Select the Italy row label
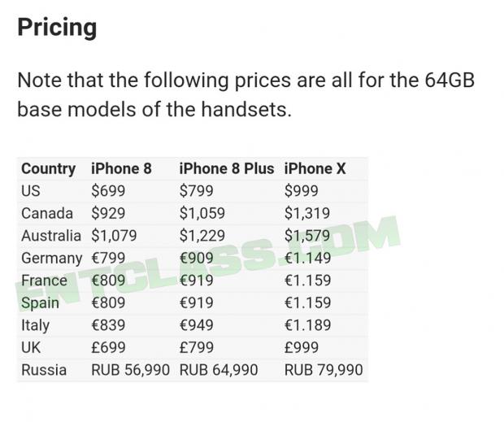The width and height of the screenshot is (504, 422). coord(35,325)
